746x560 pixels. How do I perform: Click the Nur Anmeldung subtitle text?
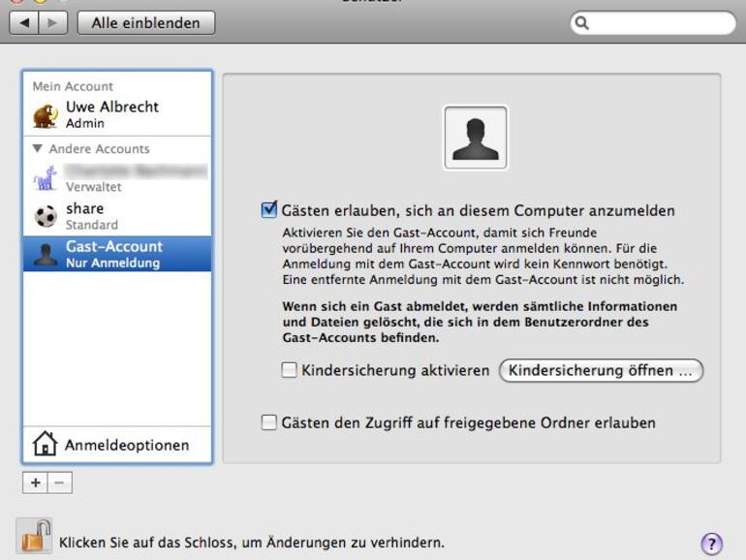click(x=112, y=264)
